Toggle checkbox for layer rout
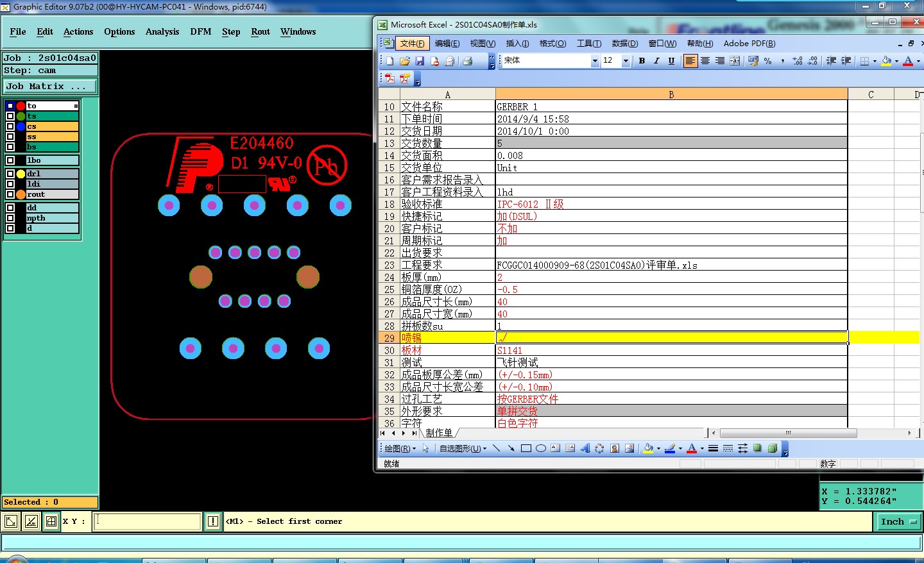The height and width of the screenshot is (563, 924). [x=10, y=194]
